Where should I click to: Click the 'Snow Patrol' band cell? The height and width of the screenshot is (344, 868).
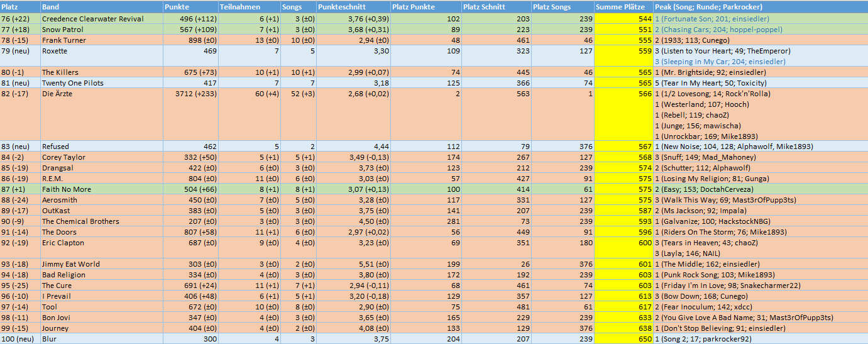click(101, 30)
